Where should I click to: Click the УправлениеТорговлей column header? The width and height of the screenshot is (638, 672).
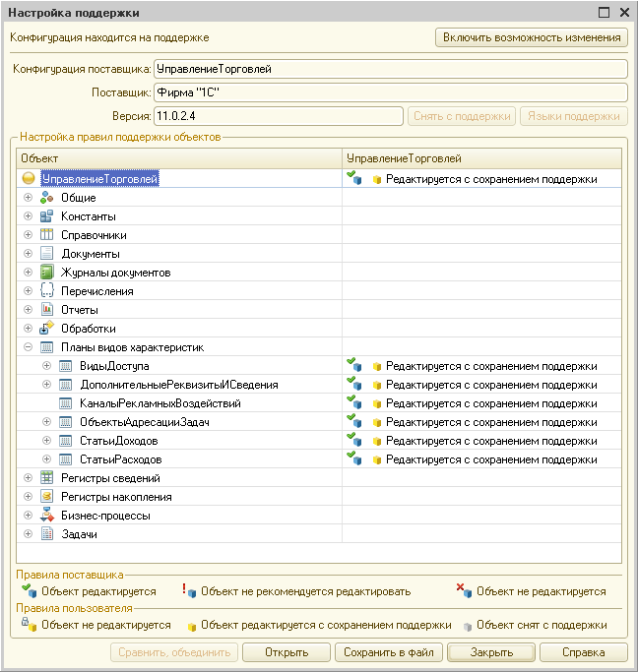tap(481, 158)
